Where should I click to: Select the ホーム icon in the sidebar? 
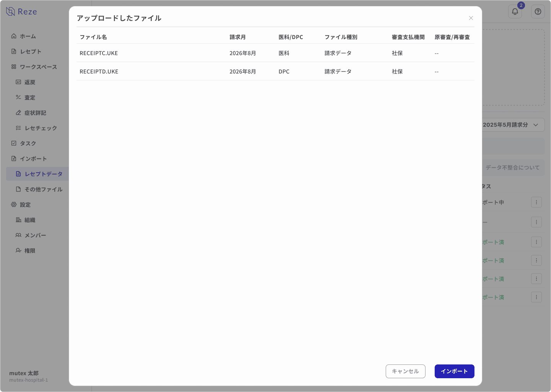[14, 36]
